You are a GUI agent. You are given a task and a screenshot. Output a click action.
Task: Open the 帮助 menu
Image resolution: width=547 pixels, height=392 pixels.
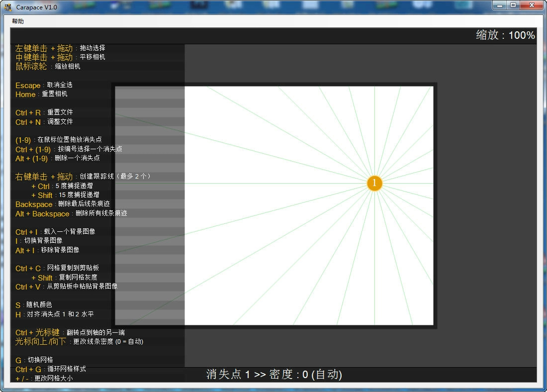click(x=18, y=21)
